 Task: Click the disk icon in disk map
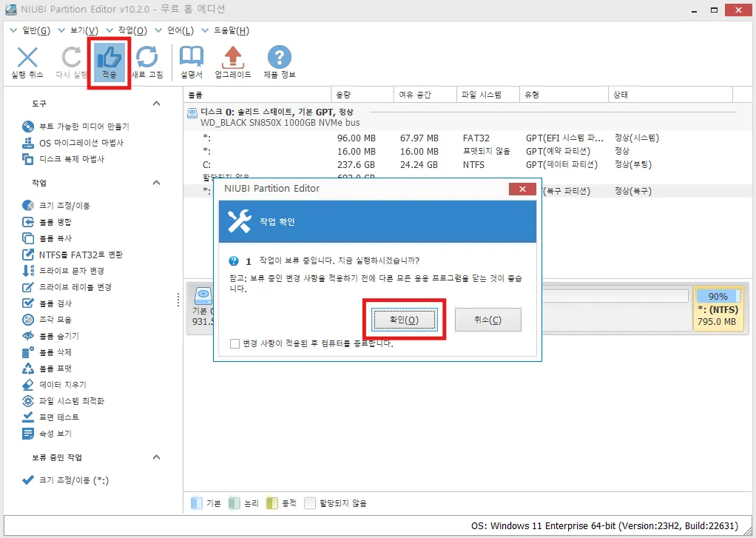click(x=203, y=296)
